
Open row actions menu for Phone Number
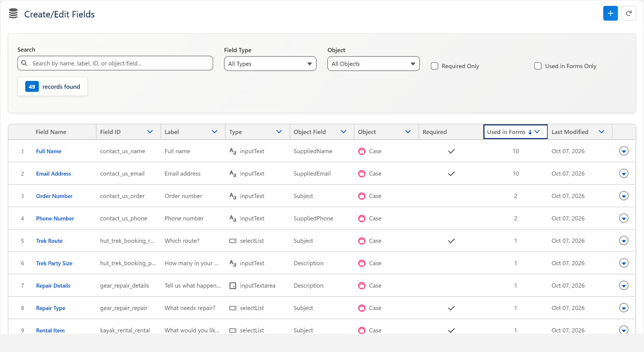click(x=624, y=218)
